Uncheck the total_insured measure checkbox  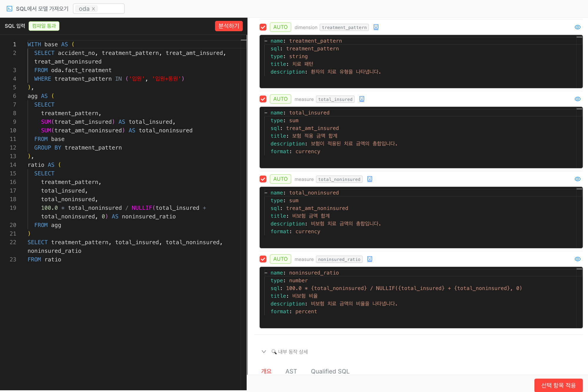coord(263,99)
